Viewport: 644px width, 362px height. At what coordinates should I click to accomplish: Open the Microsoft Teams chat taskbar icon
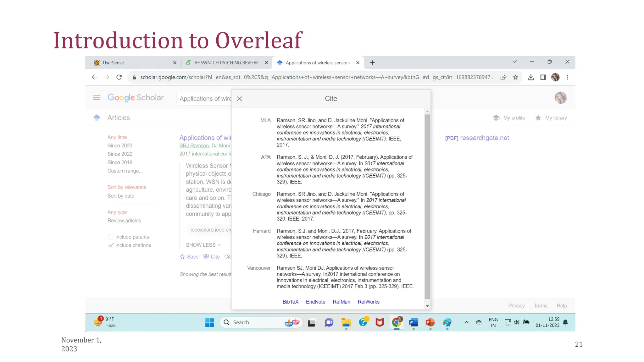(x=329, y=322)
